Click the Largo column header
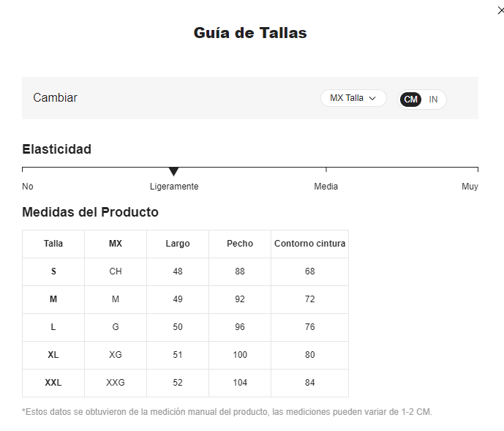Viewport: 504px width, 431px height. [x=178, y=244]
